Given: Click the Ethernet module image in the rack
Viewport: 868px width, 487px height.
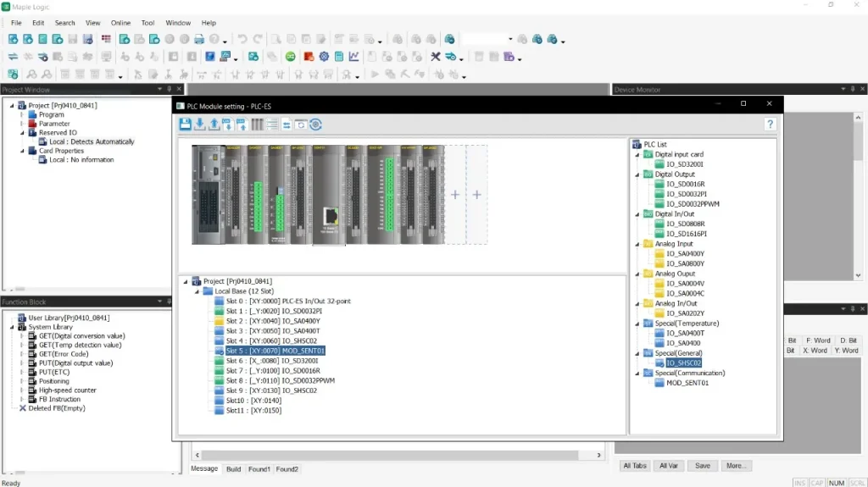Looking at the screenshot, I should coord(330,195).
